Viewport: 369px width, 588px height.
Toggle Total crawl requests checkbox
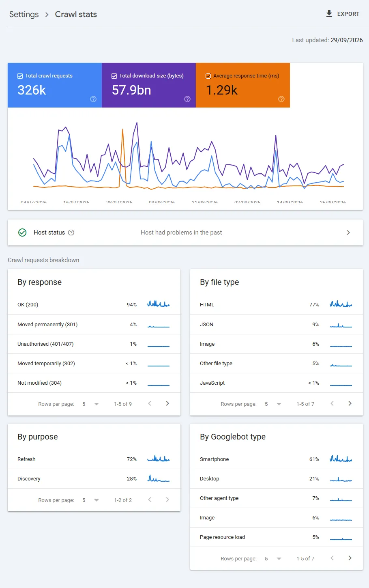click(20, 76)
